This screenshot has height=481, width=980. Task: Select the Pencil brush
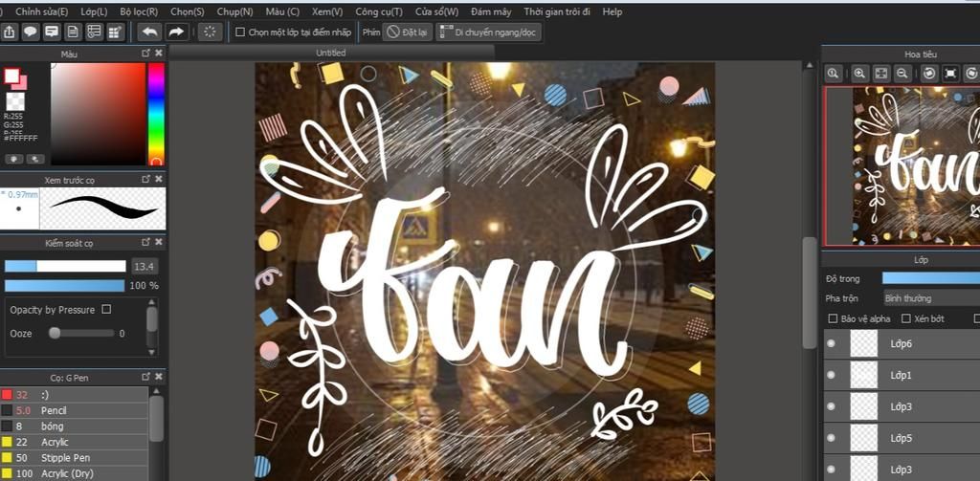(x=75, y=410)
